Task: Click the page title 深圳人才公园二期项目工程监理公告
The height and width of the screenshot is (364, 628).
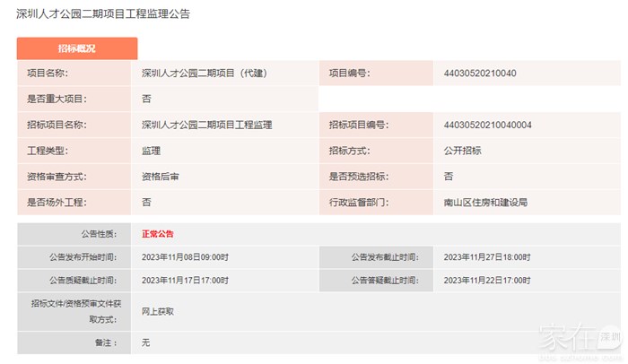Action: point(103,14)
